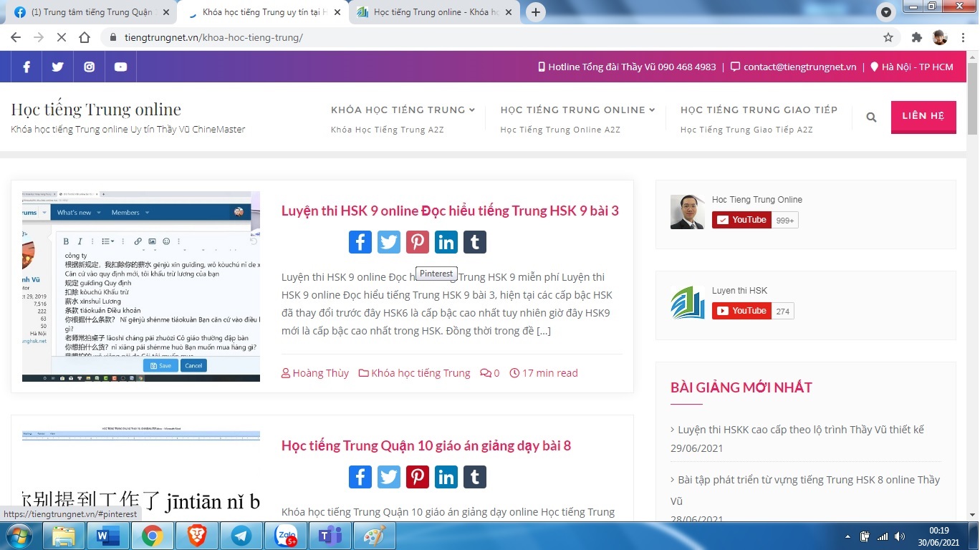980x550 pixels.
Task: Open the Học tiếng Trung Quận 10 post title
Action: [x=426, y=445]
